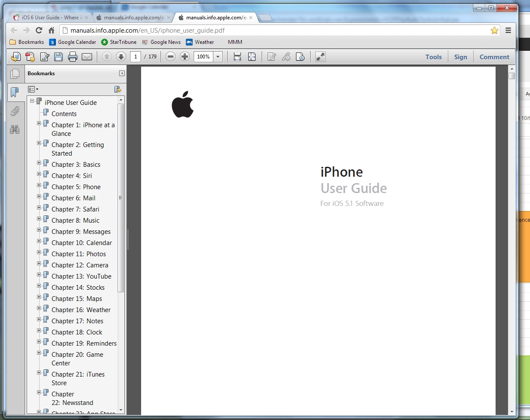530x420 pixels.
Task: Collapse the iPhone User Guide bookmark tree
Action: (32, 101)
